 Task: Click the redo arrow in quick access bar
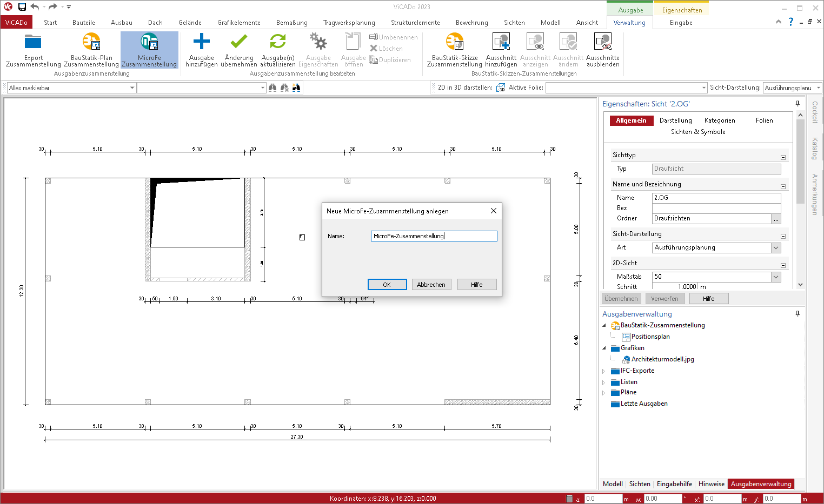click(x=52, y=7)
